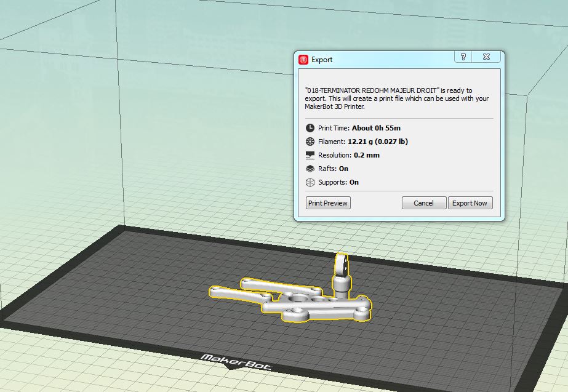Close the Export dialog window

click(x=486, y=57)
